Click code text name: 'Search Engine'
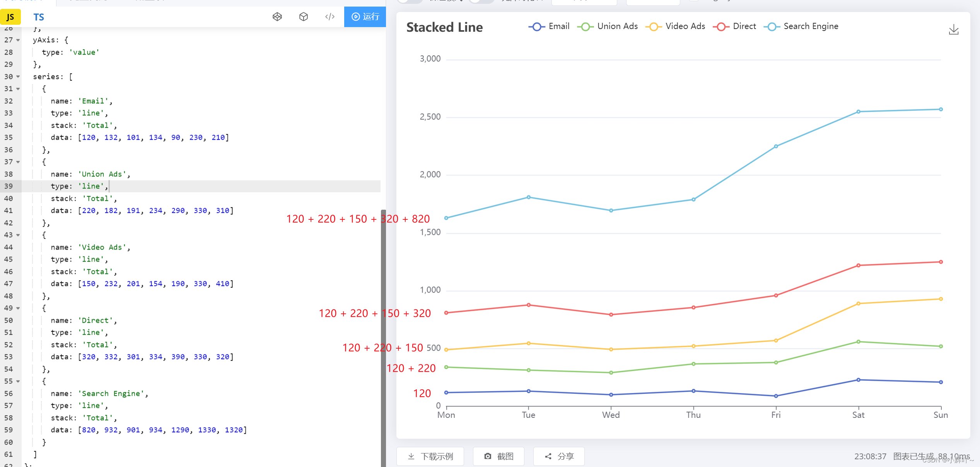Viewport: 980px width, 467px height. (99, 393)
